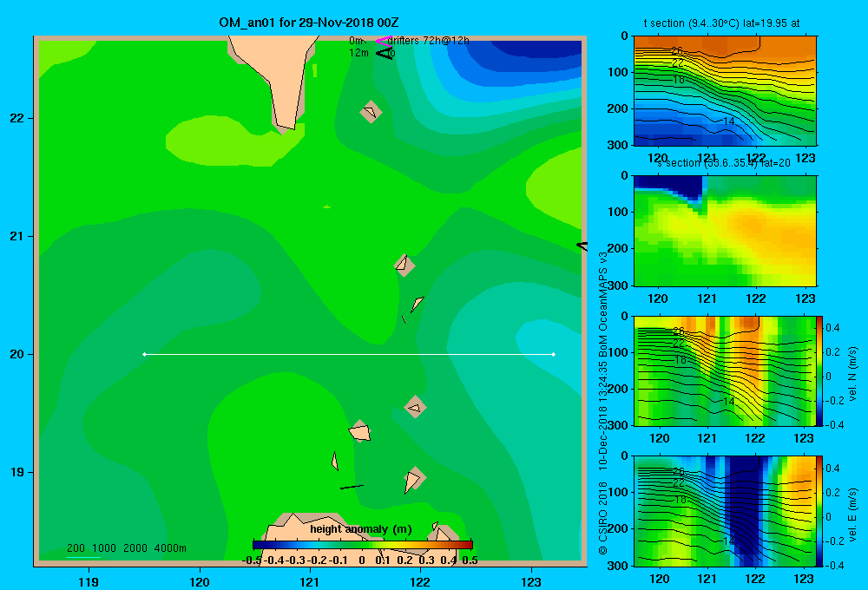
Task: Click the "2000" bathymetry legend value
Action: pyautogui.click(x=135, y=548)
